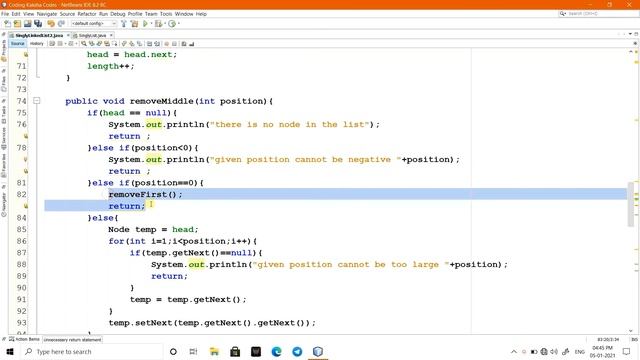The image size is (640, 360).
Task: Click the Unnecessary return statement status tab
Action: pyautogui.click(x=72, y=340)
